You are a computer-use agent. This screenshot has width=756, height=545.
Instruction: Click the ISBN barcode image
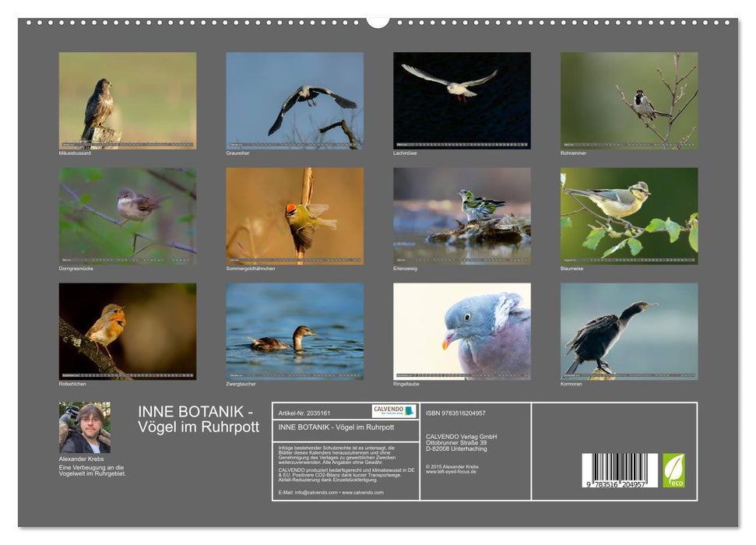620,470
